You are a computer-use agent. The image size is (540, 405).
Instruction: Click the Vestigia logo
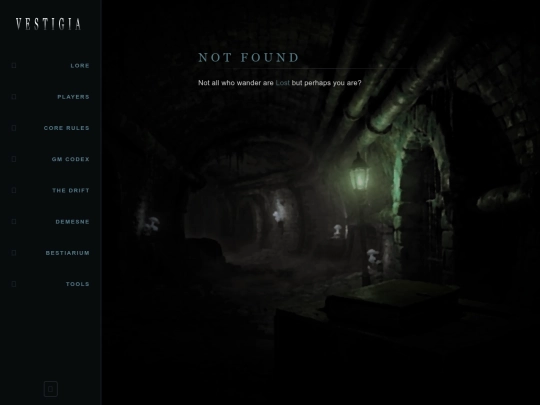click(49, 24)
